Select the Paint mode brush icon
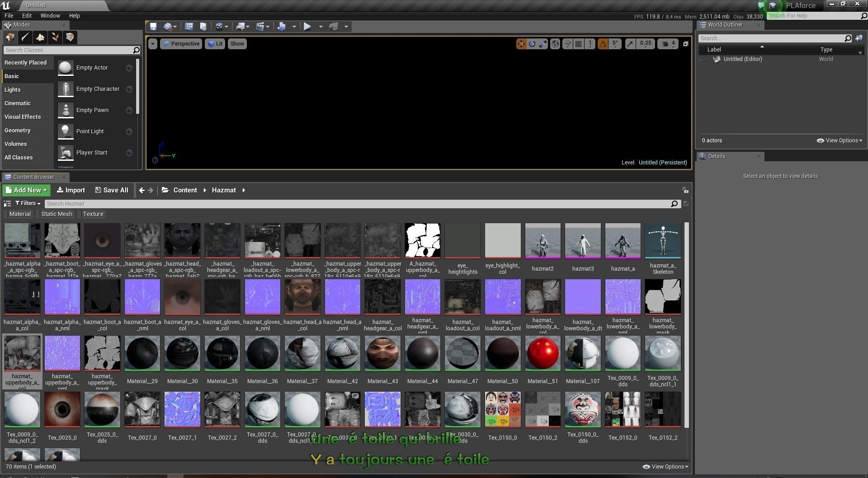868x478 pixels. pyautogui.click(x=25, y=37)
